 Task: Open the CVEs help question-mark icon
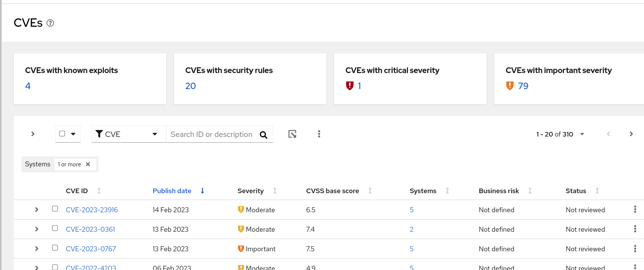(x=50, y=23)
